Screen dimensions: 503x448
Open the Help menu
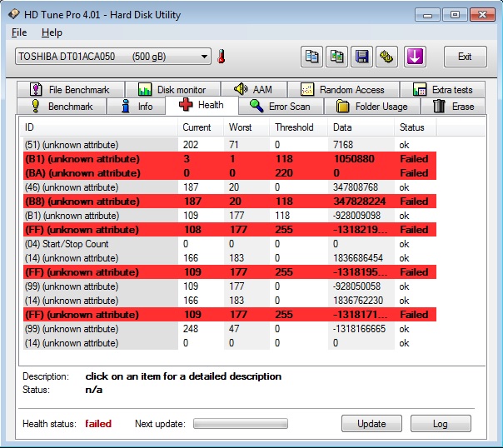[x=52, y=32]
